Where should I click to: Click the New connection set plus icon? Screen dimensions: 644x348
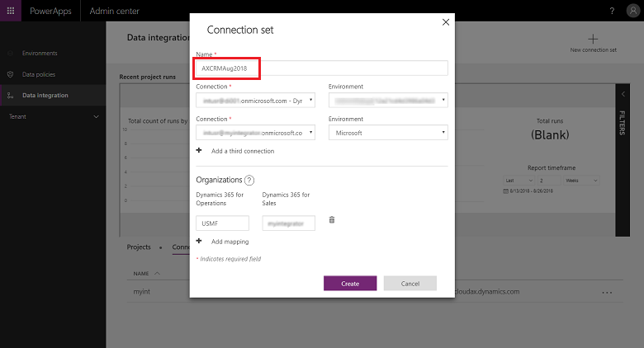[593, 40]
